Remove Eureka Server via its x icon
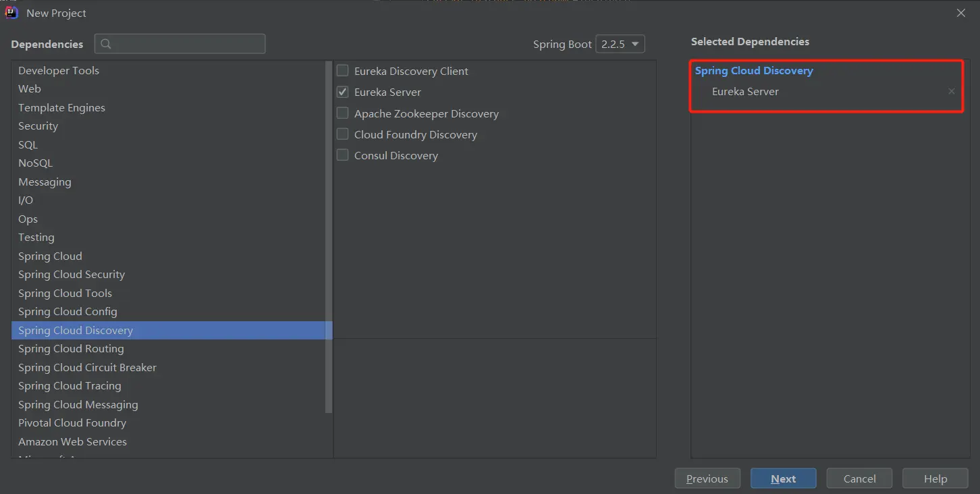980x494 pixels. click(x=952, y=91)
